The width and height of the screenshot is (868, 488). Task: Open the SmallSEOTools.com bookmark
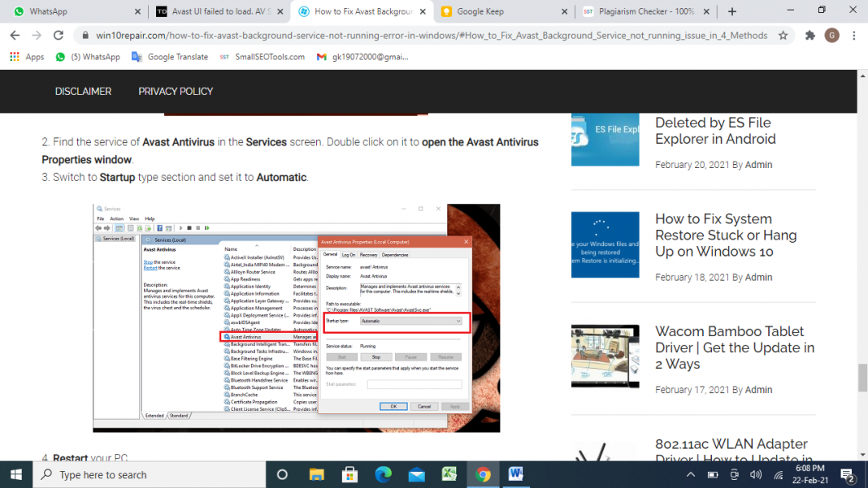point(262,57)
